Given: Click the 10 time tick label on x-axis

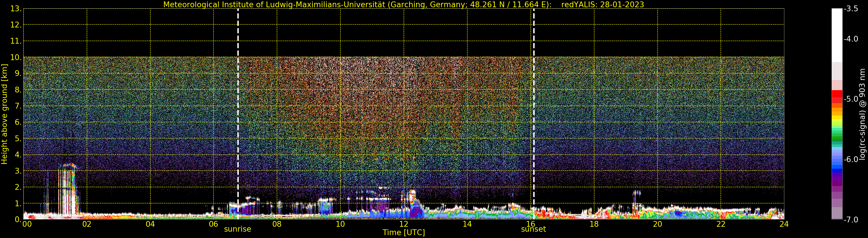Looking at the screenshot, I should pyautogui.click(x=340, y=224).
